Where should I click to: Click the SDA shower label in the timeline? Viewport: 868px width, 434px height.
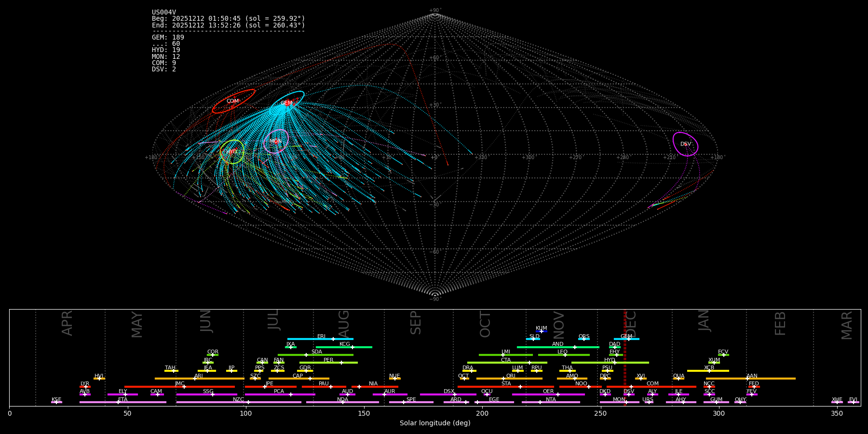click(x=316, y=352)
